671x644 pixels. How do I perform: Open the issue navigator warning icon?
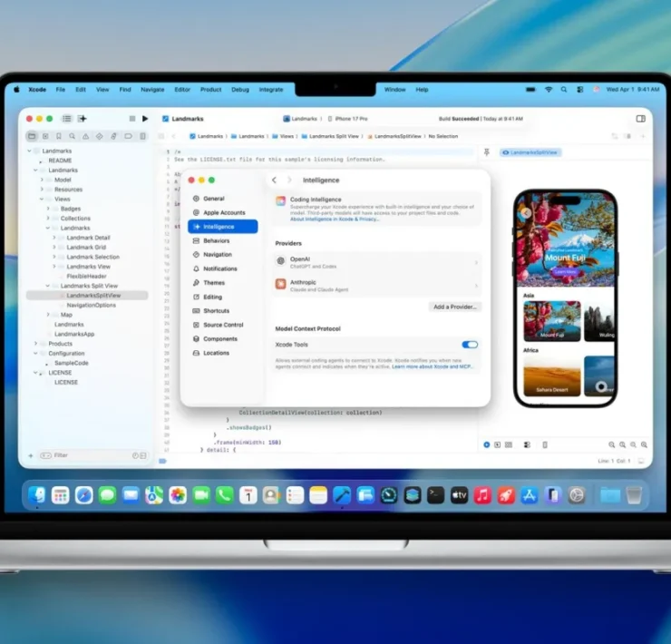pyautogui.click(x=85, y=136)
